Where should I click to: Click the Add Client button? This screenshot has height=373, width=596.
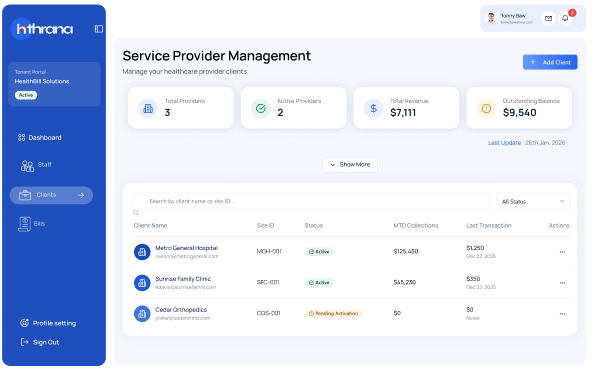click(x=550, y=62)
